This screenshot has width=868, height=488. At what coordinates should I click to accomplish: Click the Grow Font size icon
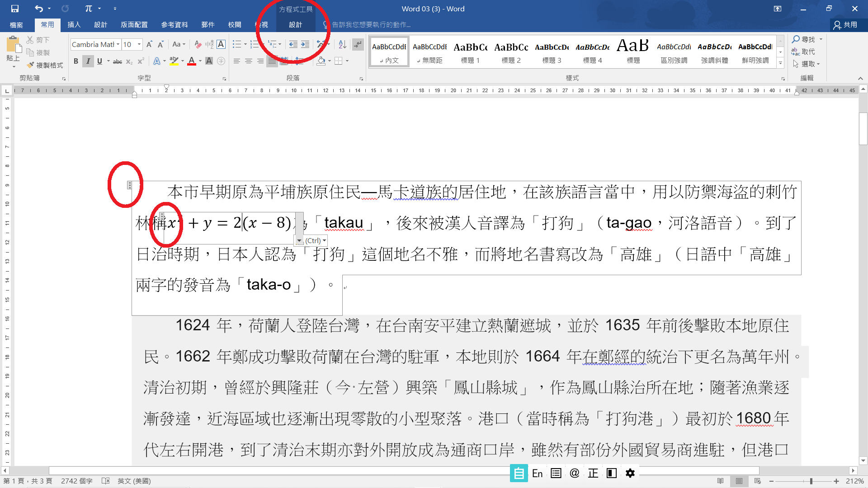pyautogui.click(x=149, y=44)
